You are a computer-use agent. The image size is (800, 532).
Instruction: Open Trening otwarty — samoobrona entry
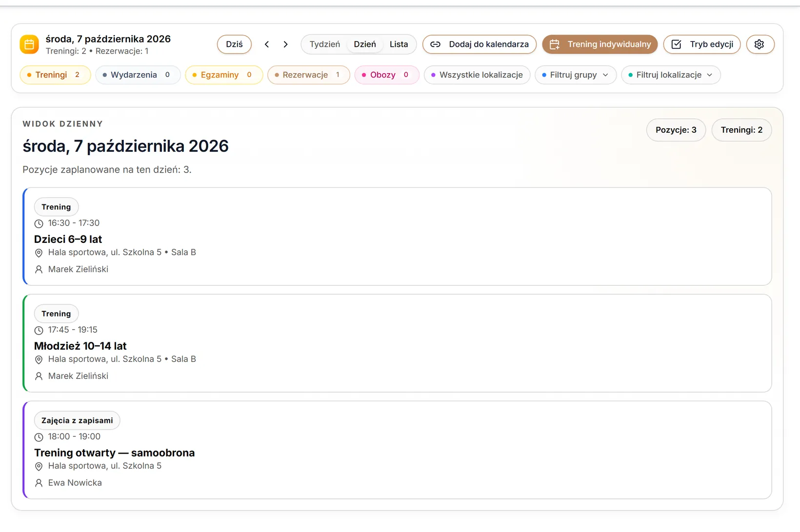397,450
